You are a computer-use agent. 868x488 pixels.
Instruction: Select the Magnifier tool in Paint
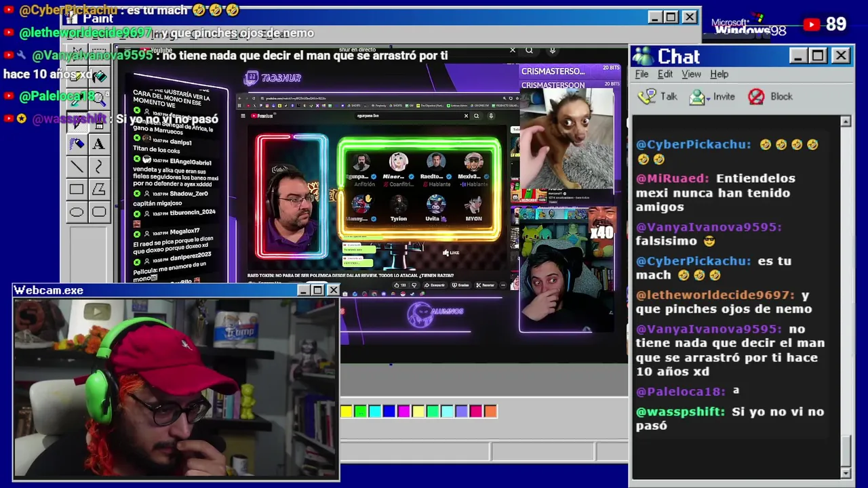pyautogui.click(x=99, y=99)
